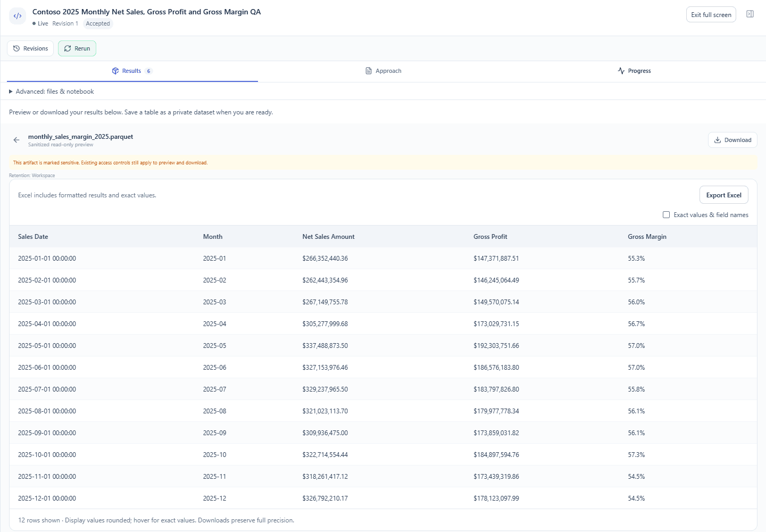Select cell 2025-01-01 00:00:00
This screenshot has width=766, height=532.
click(47, 259)
